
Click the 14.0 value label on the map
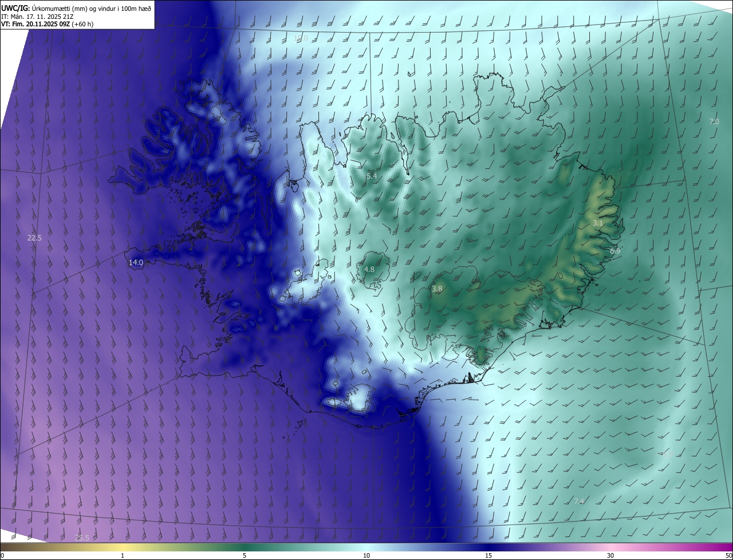pos(136,263)
